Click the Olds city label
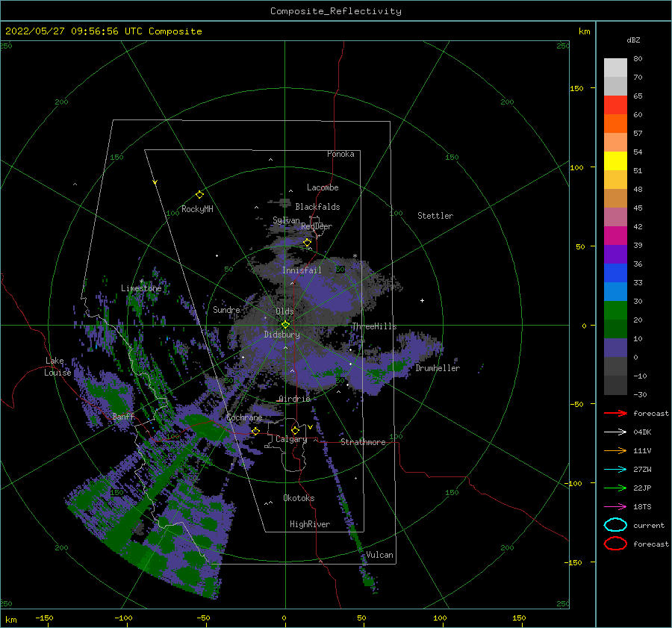The image size is (672, 628). coord(284,311)
